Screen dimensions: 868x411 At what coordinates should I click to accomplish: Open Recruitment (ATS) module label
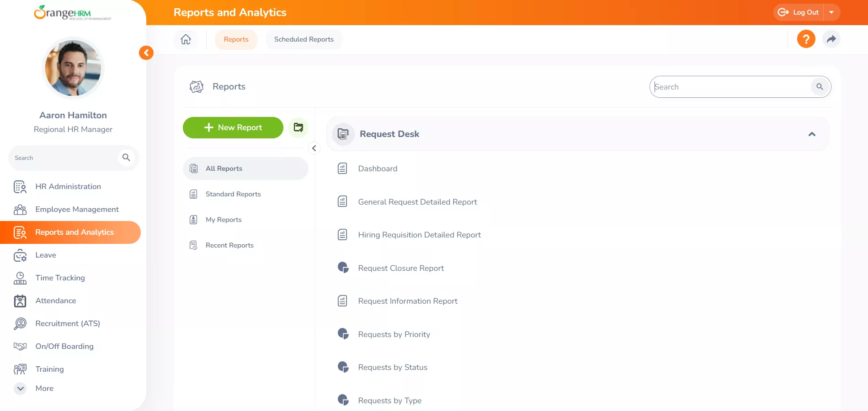click(68, 323)
